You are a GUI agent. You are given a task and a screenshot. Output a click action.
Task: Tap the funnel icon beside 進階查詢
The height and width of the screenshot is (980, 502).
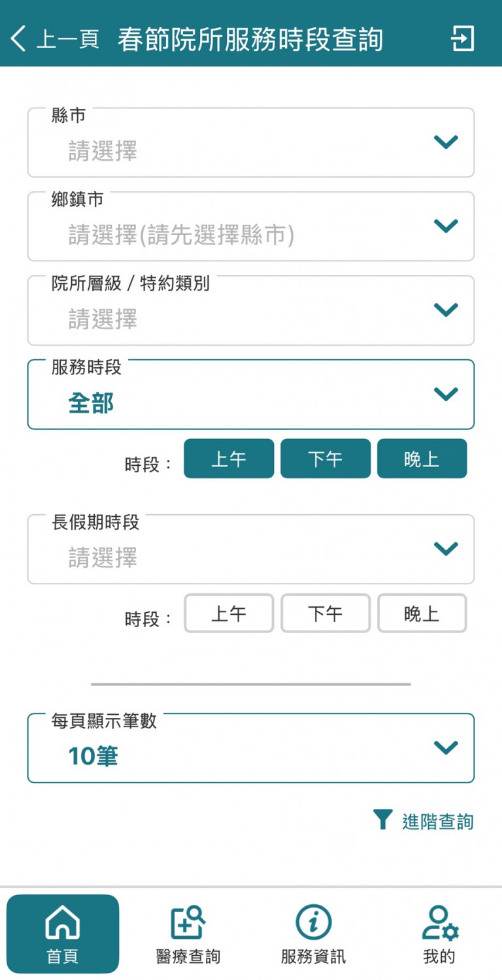[382, 819]
